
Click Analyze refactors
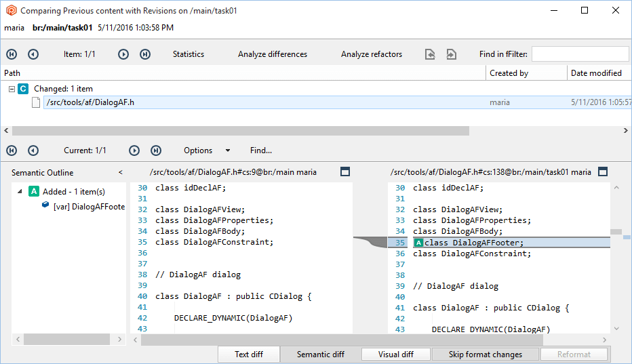point(371,54)
